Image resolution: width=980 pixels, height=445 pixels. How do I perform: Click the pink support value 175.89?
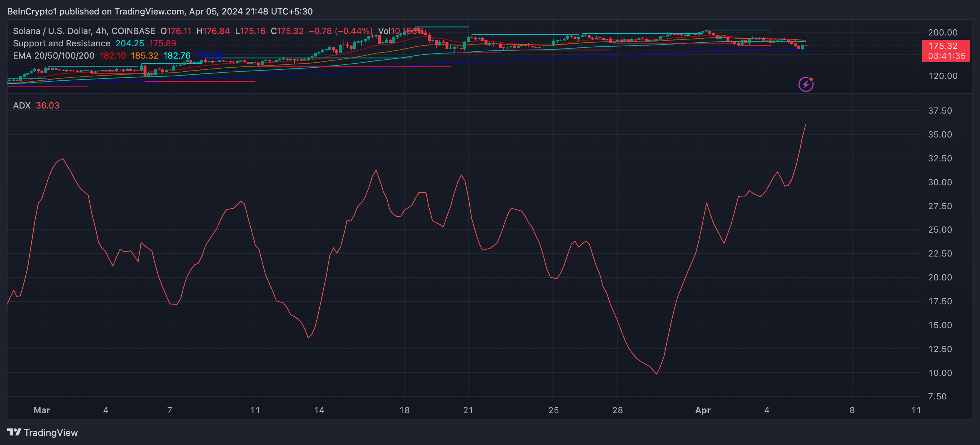tap(163, 43)
